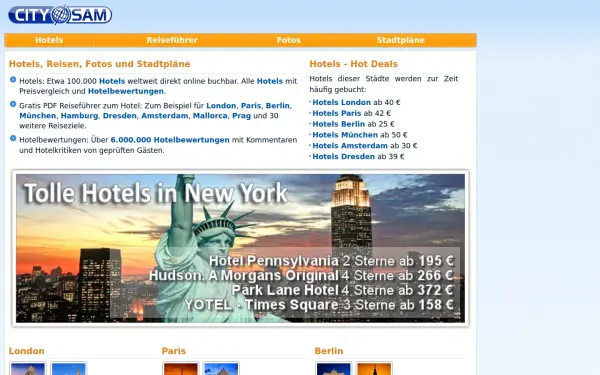600x375 pixels.
Task: Open the Stadtpläne menu tab
Action: [401, 40]
